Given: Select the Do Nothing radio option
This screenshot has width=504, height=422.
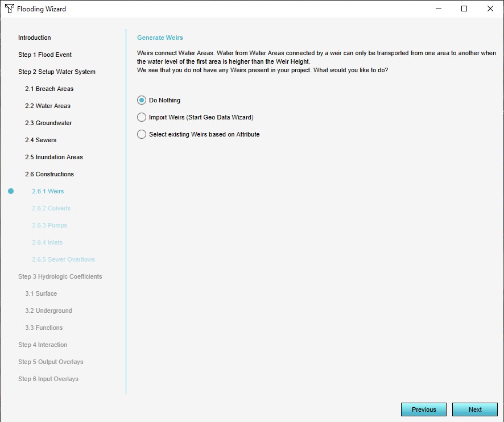Looking at the screenshot, I should (142, 100).
